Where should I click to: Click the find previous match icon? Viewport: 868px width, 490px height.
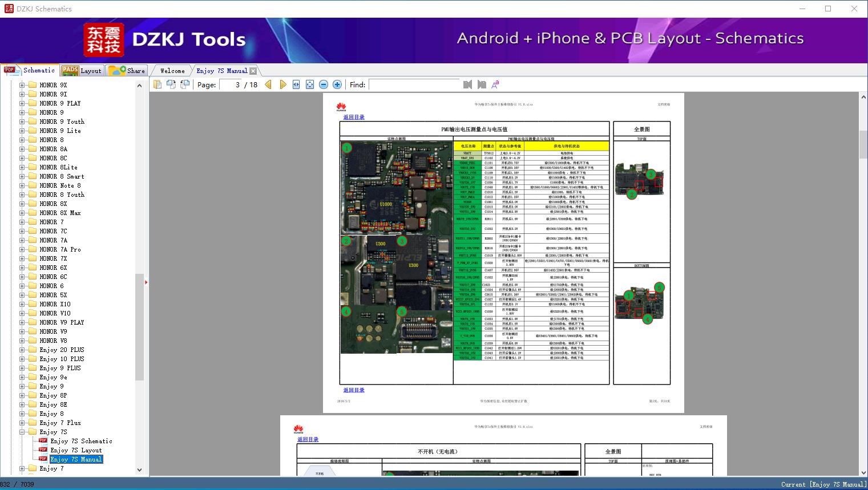pos(468,84)
